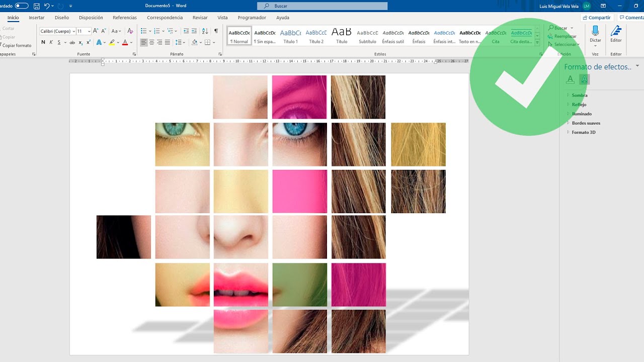
Task: Open the Fuente dialog launcher
Action: (134, 54)
